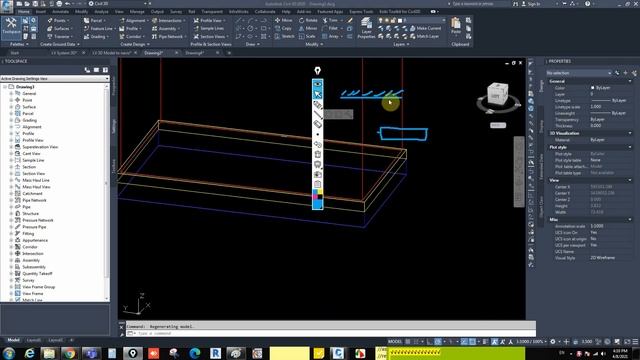The width and height of the screenshot is (640, 360).
Task: Activate the Rotate command
Action: pyautogui.click(x=308, y=20)
